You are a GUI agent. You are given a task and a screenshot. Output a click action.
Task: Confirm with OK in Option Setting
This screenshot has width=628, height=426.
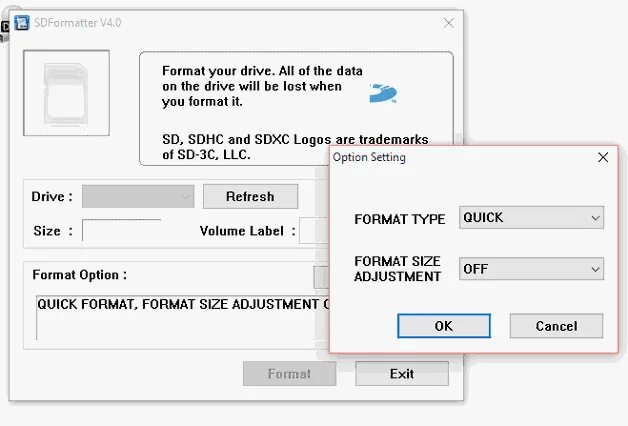pyautogui.click(x=444, y=326)
